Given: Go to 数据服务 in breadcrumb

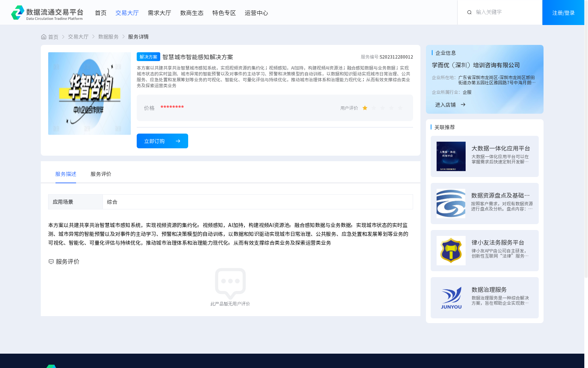Looking at the screenshot, I should tap(108, 37).
